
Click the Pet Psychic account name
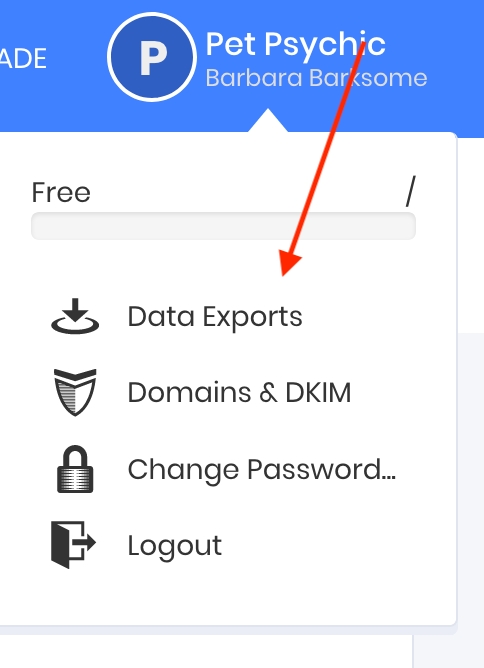[295, 43]
